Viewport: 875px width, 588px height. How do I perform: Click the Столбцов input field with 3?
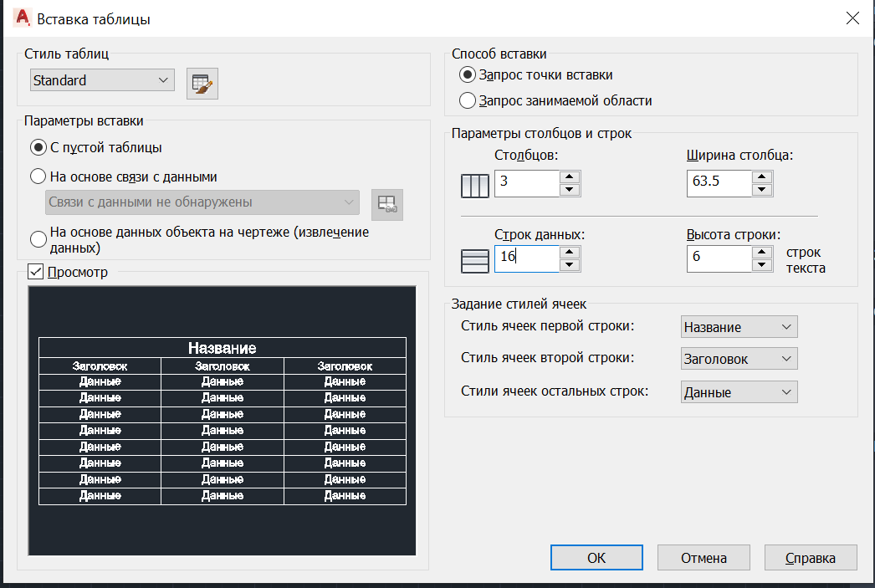pos(527,183)
